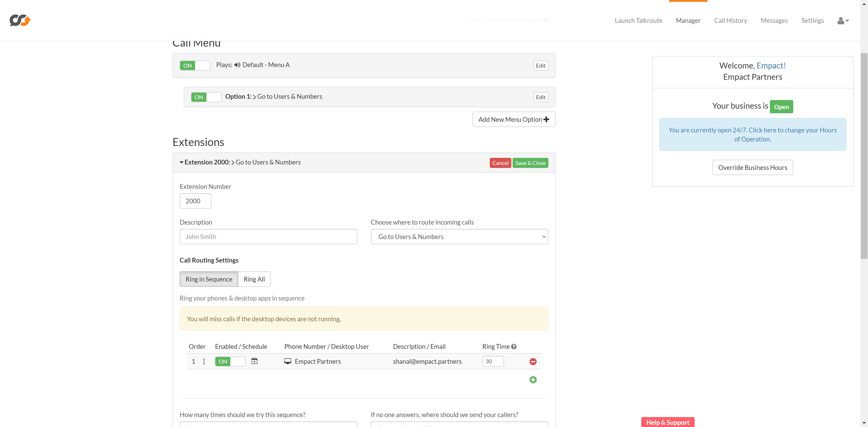Click the speaker icon next to Default - Menu A
The height and width of the screenshot is (427, 868).
pyautogui.click(x=237, y=65)
